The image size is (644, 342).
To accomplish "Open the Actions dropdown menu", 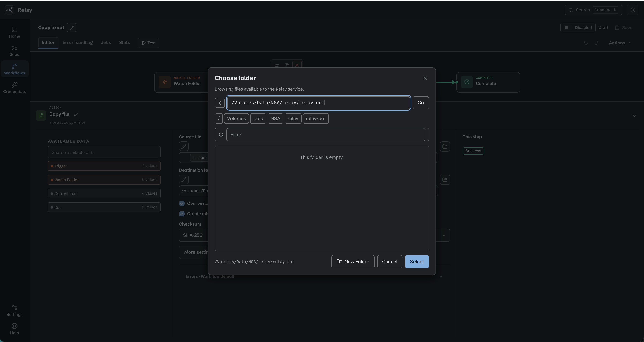I will click(x=620, y=43).
